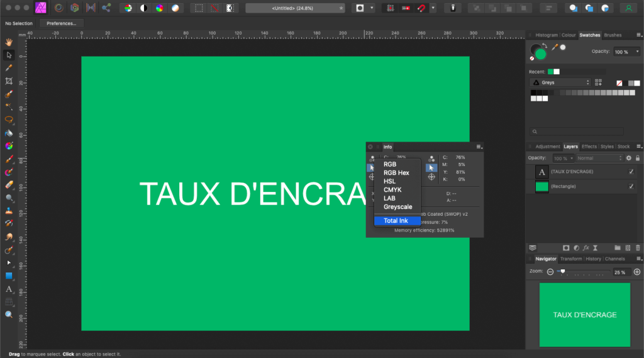Delete layer with trash icon
The height and width of the screenshot is (358, 644).
click(638, 248)
